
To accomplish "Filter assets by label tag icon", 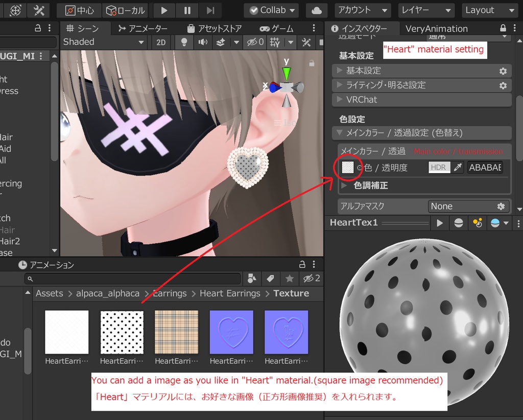I will point(271,278).
